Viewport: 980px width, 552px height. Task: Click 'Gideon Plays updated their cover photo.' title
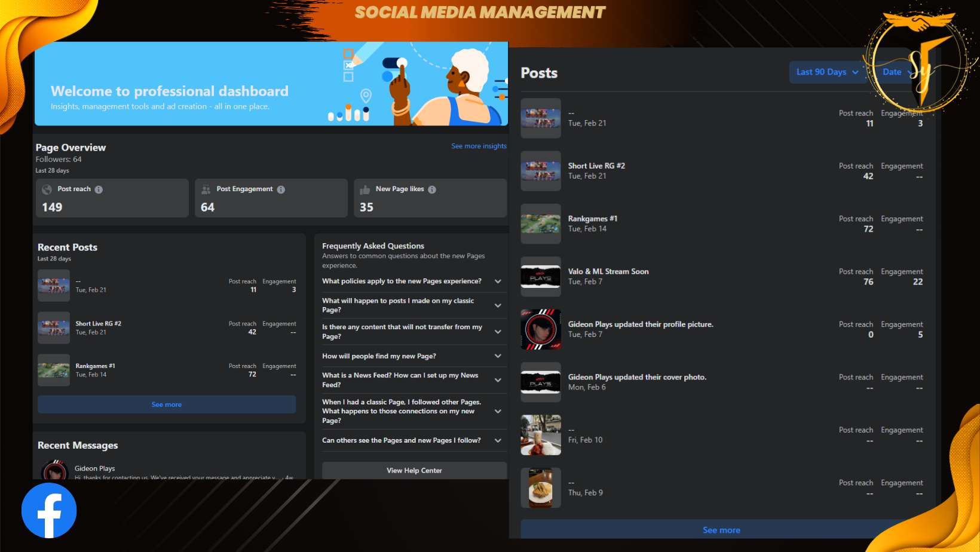click(x=637, y=377)
